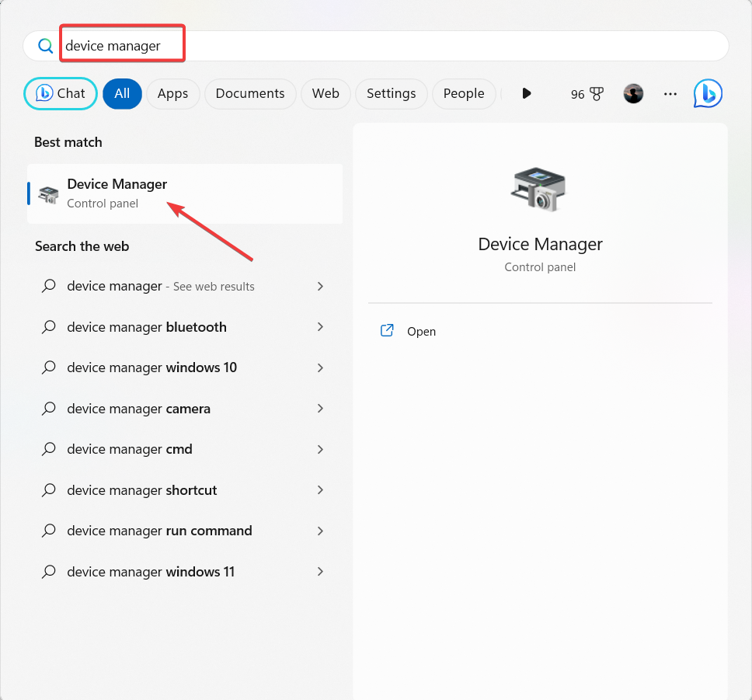Open the rewards points 96 trophy icon
The image size is (752, 700).
pyautogui.click(x=587, y=94)
